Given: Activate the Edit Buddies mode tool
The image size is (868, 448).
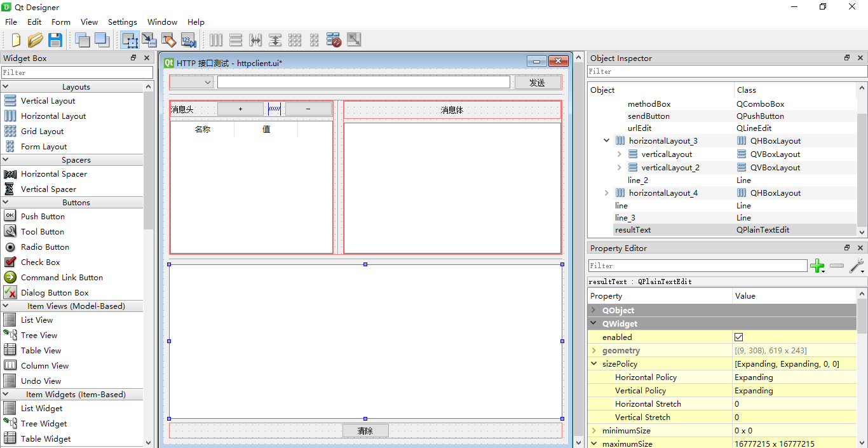Looking at the screenshot, I should click(x=168, y=40).
